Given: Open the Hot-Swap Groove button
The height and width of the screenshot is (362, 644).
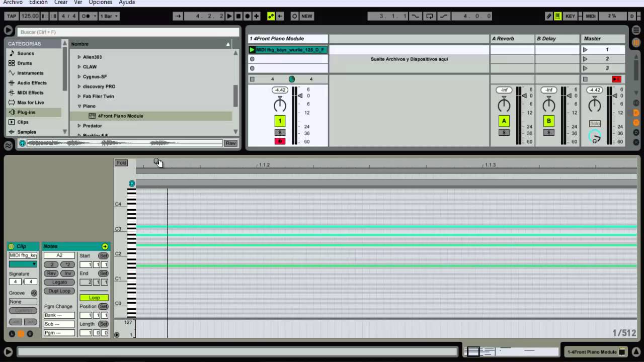Looking at the screenshot, I should pos(34,293).
